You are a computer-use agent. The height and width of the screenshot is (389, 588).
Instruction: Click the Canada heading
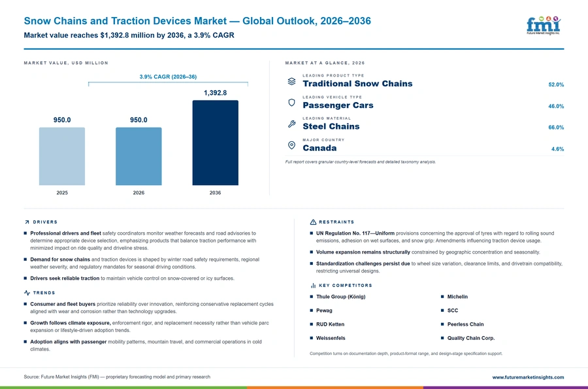point(319,148)
